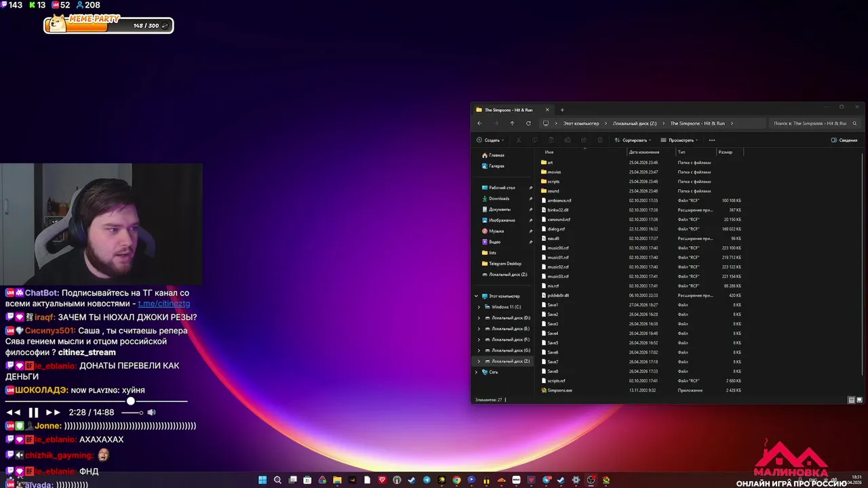Click the t.me/citineztg link in chat
The image size is (868, 488).
164,304
